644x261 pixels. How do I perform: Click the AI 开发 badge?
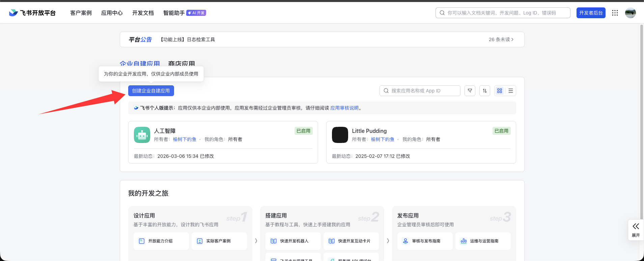pyautogui.click(x=196, y=13)
